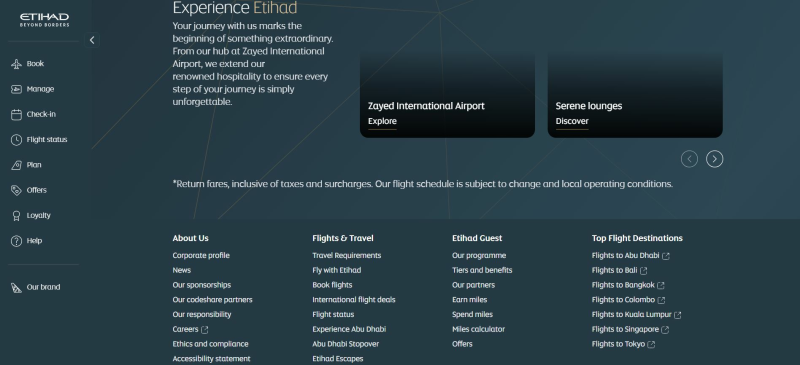Open the Zayed International Airport card

click(447, 94)
